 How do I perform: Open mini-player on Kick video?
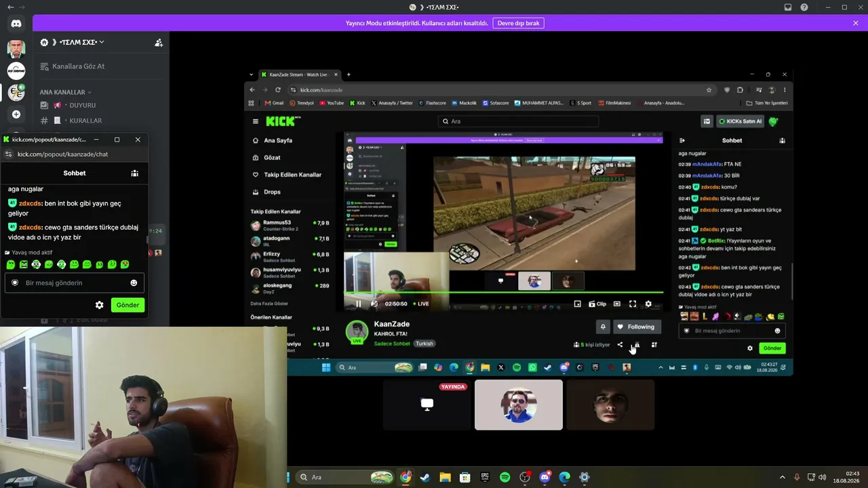(x=577, y=304)
